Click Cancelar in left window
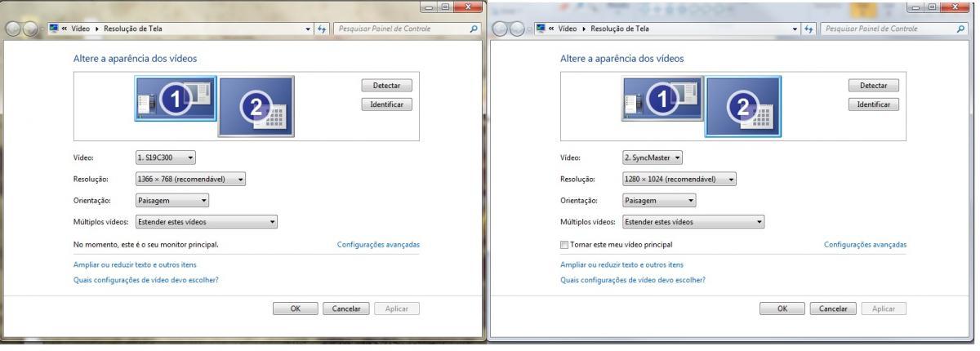The height and width of the screenshot is (351, 980). pos(346,309)
